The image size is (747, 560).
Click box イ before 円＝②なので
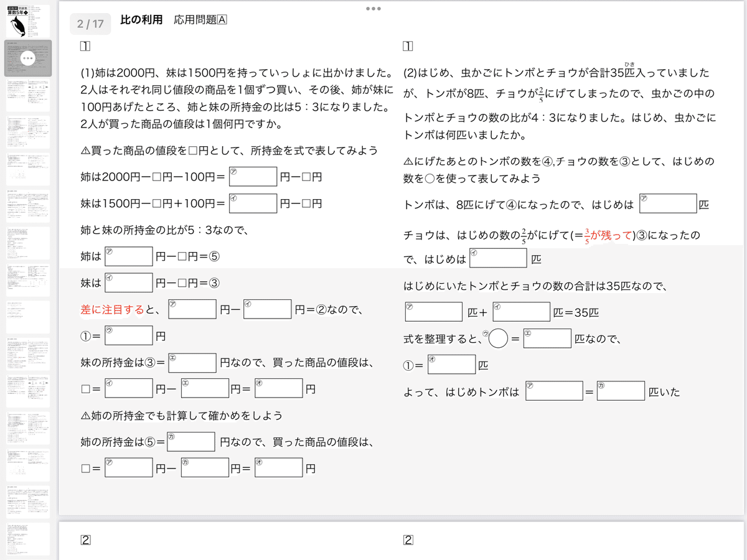(x=267, y=309)
